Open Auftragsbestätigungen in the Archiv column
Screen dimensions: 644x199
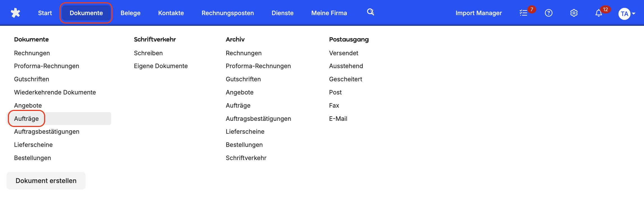258,119
